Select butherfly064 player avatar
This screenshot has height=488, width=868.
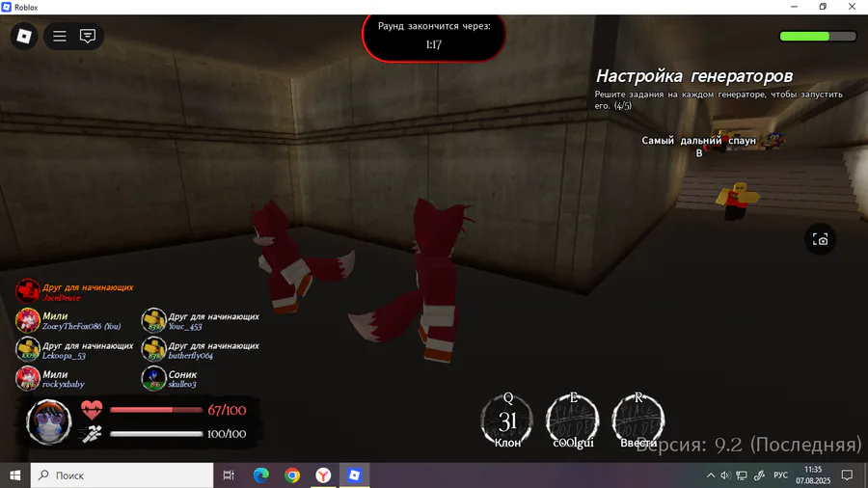click(153, 350)
